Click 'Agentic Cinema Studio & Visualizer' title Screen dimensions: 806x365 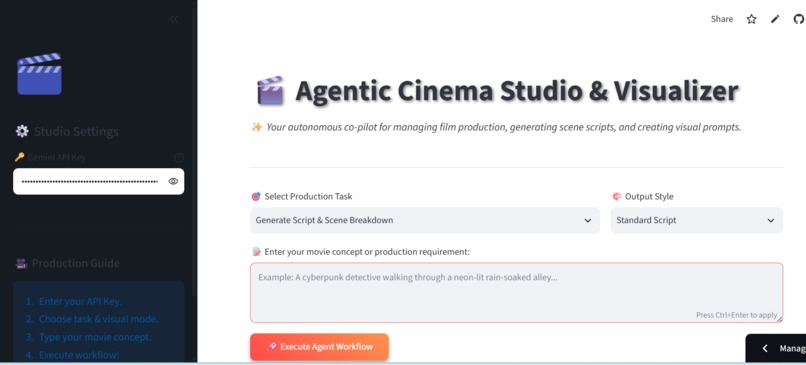[517, 91]
